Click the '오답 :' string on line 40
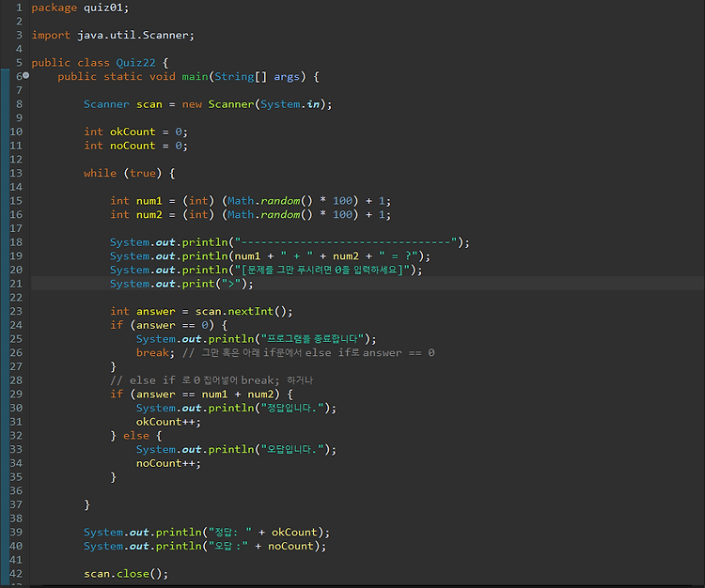The width and height of the screenshot is (705, 588). (x=228, y=547)
